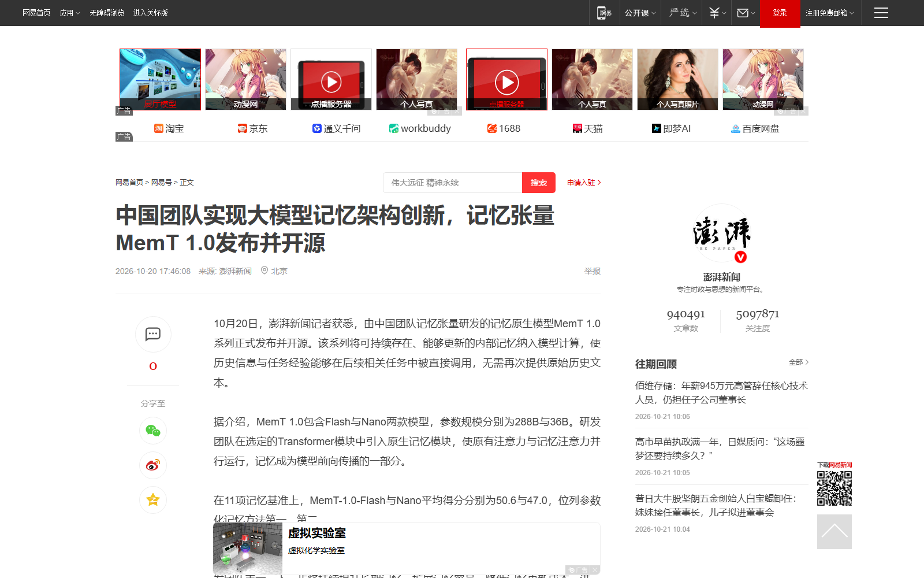This screenshot has width=924, height=578.
Task: Open the 申请入驻 link
Action: click(x=584, y=183)
